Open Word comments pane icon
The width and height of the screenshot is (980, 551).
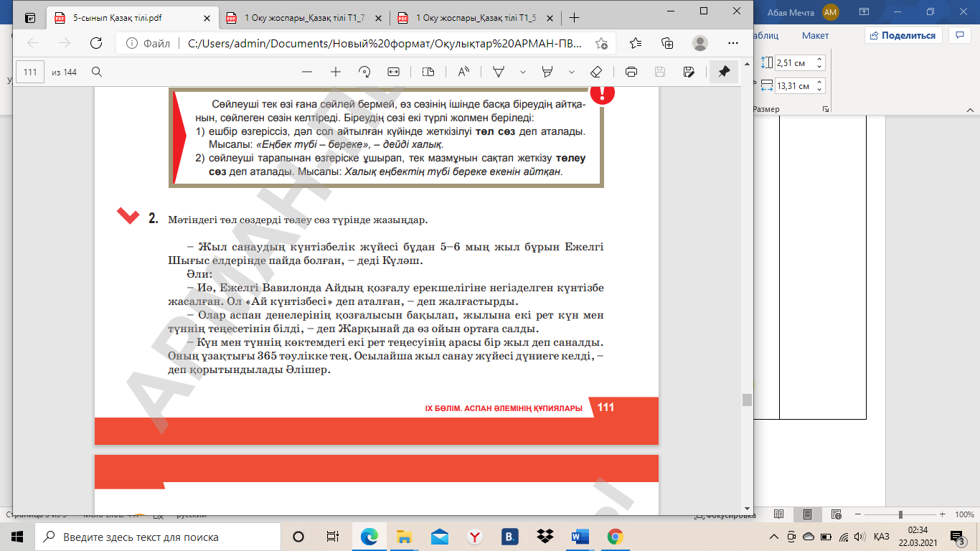click(x=959, y=35)
